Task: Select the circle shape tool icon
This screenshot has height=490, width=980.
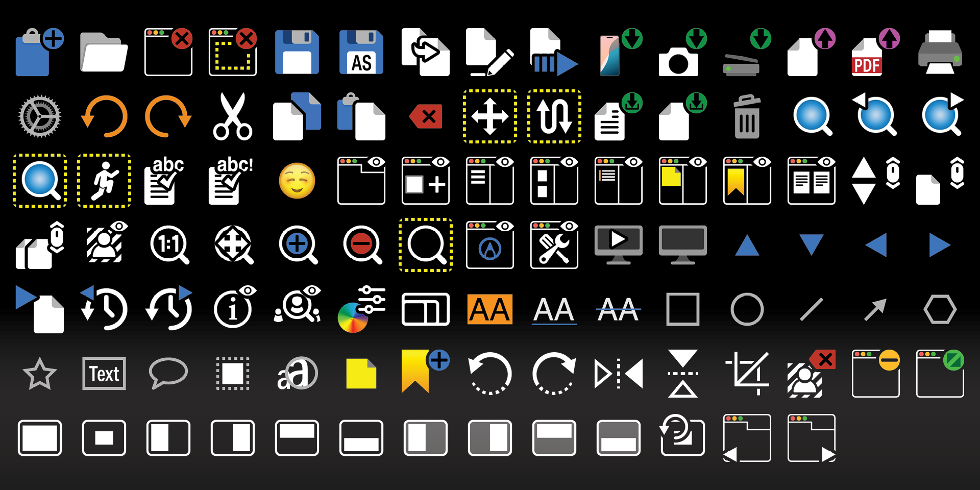Action: [747, 309]
